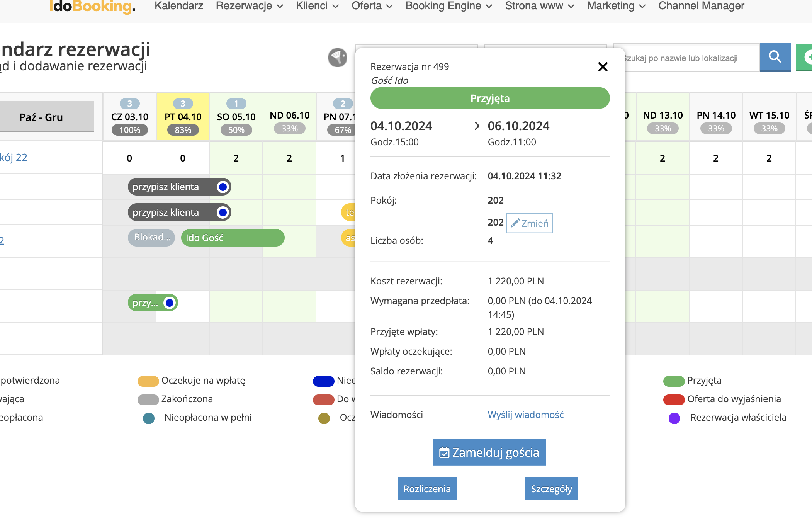Viewport: 812px width, 527px height.
Task: Expand the Booking Engine menu
Action: tap(449, 6)
